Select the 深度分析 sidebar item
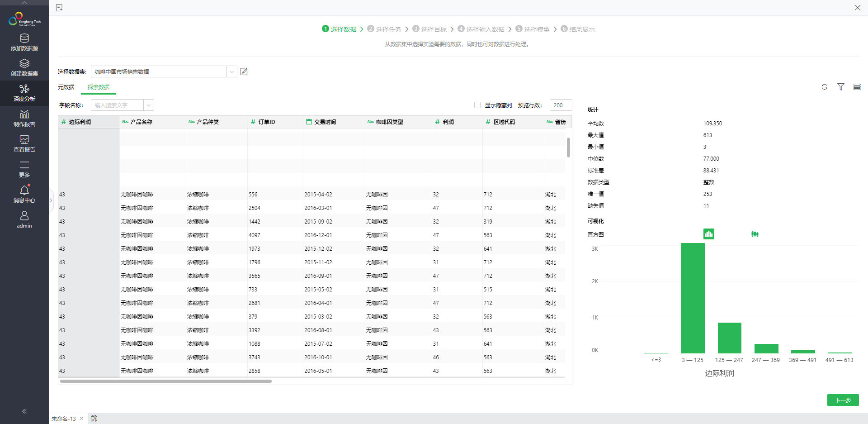The image size is (868, 424). click(x=24, y=93)
